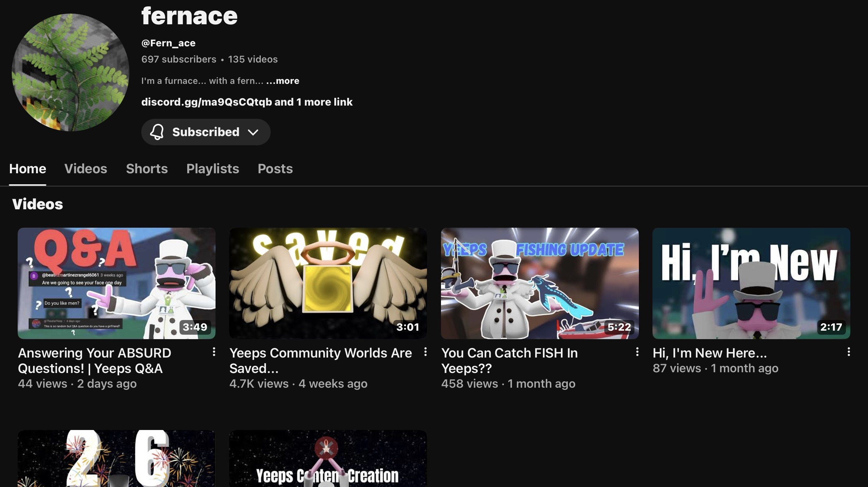Image resolution: width=868 pixels, height=487 pixels.
Task: Expand channel description with ...more
Action: [x=282, y=81]
